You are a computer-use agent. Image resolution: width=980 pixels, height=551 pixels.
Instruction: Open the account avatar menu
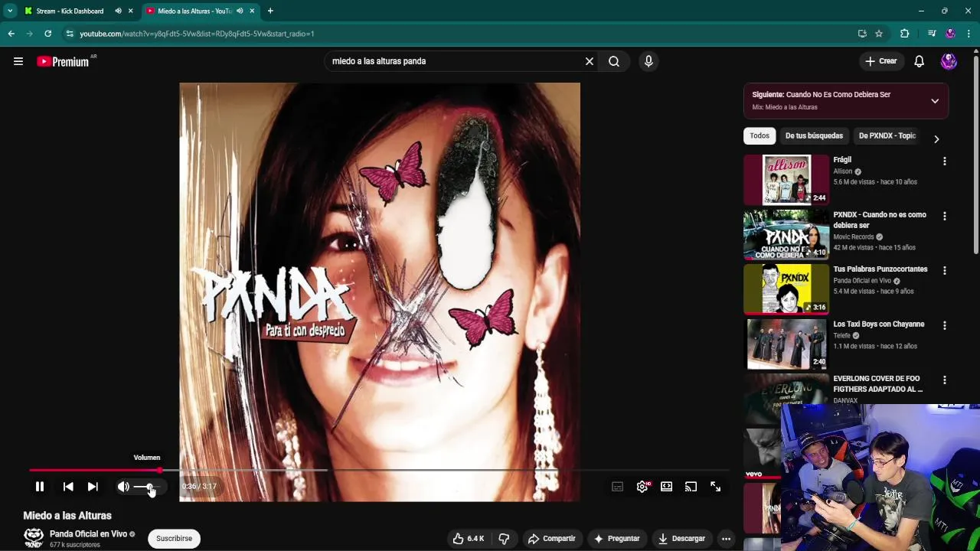[949, 61]
